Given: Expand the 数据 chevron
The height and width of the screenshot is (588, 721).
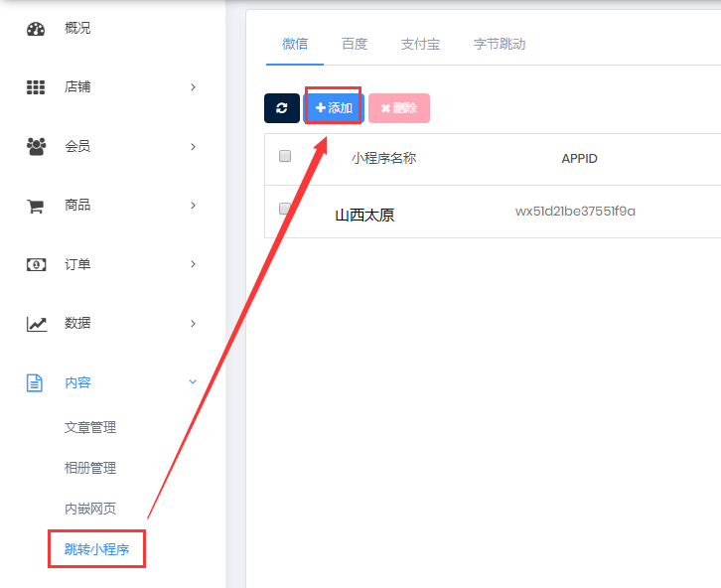Looking at the screenshot, I should (x=193, y=323).
